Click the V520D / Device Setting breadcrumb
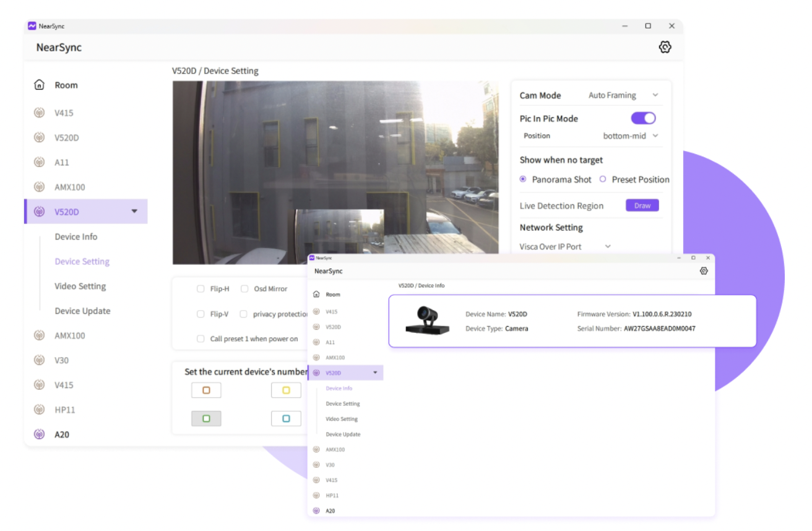Screen dimensions: 812x531 click(215, 71)
